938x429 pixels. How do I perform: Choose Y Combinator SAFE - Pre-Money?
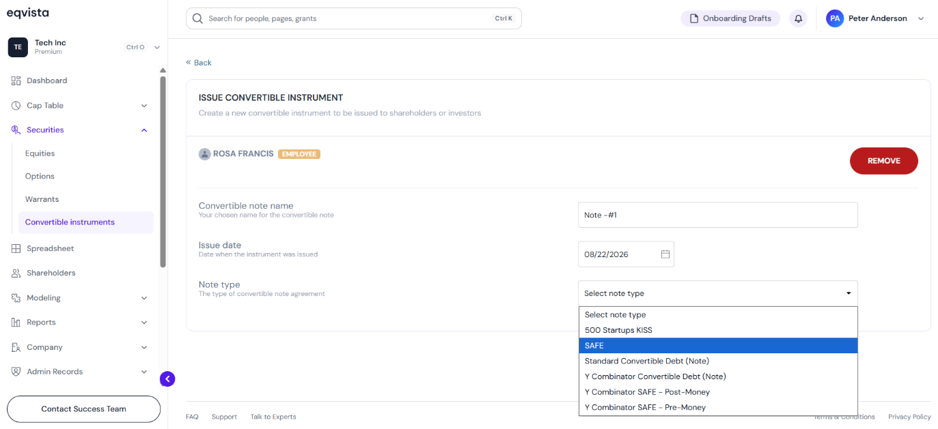(x=718, y=407)
